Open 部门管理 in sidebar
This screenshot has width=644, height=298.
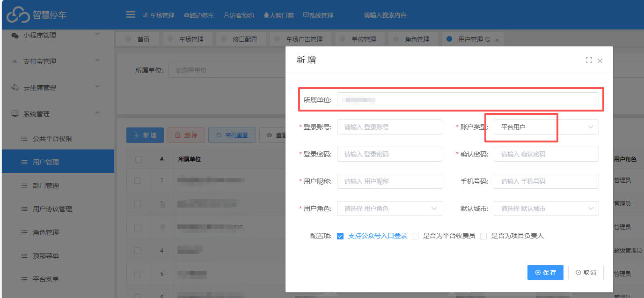58,186
